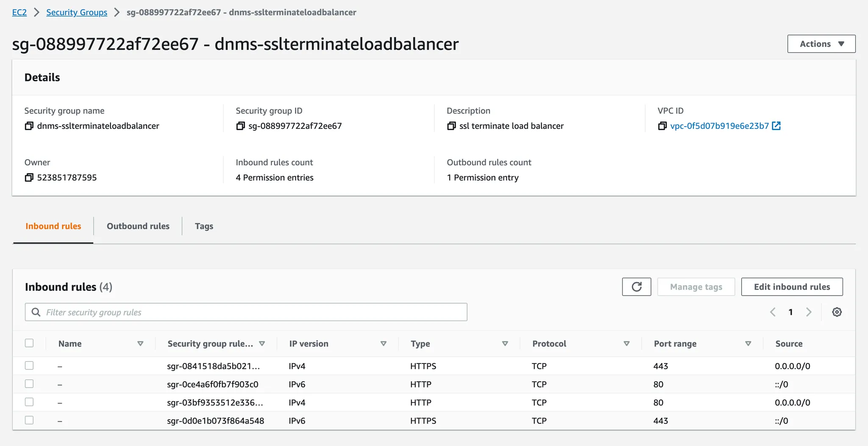Open VPC in new tab icon

(x=776, y=126)
